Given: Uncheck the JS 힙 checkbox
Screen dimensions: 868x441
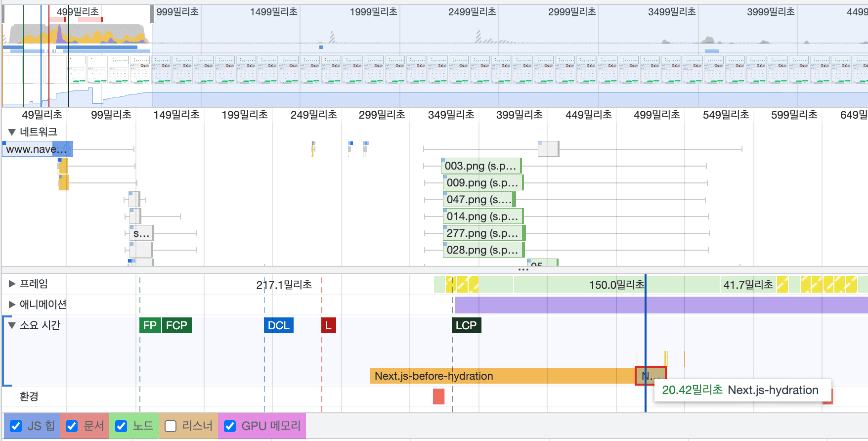Looking at the screenshot, I should pyautogui.click(x=16, y=426).
